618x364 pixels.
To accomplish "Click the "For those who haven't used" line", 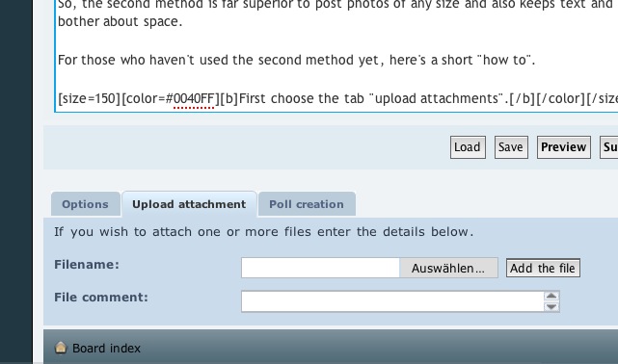I will pyautogui.click(x=296, y=61).
